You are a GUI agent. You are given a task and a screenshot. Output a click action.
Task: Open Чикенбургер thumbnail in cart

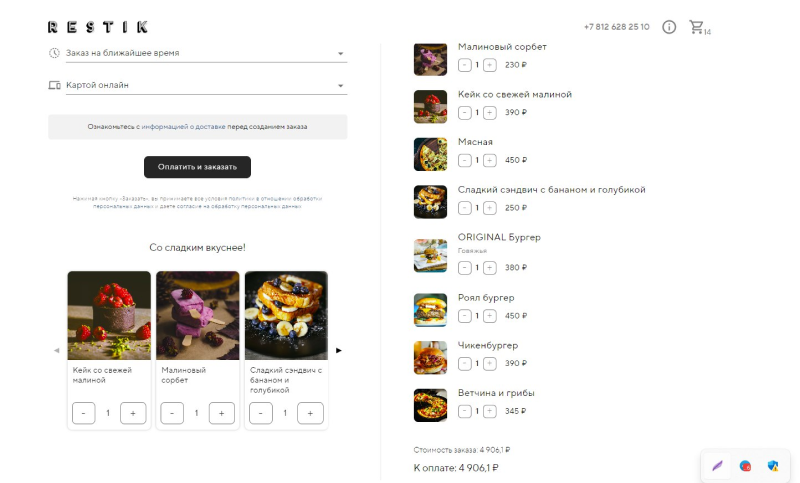[x=430, y=358]
